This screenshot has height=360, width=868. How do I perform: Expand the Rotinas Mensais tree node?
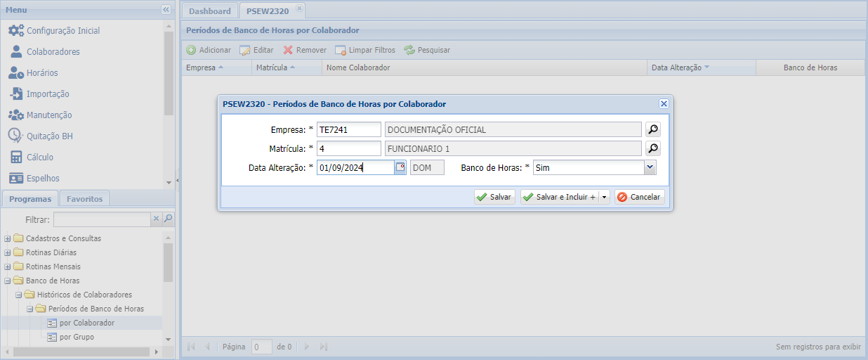(8, 266)
